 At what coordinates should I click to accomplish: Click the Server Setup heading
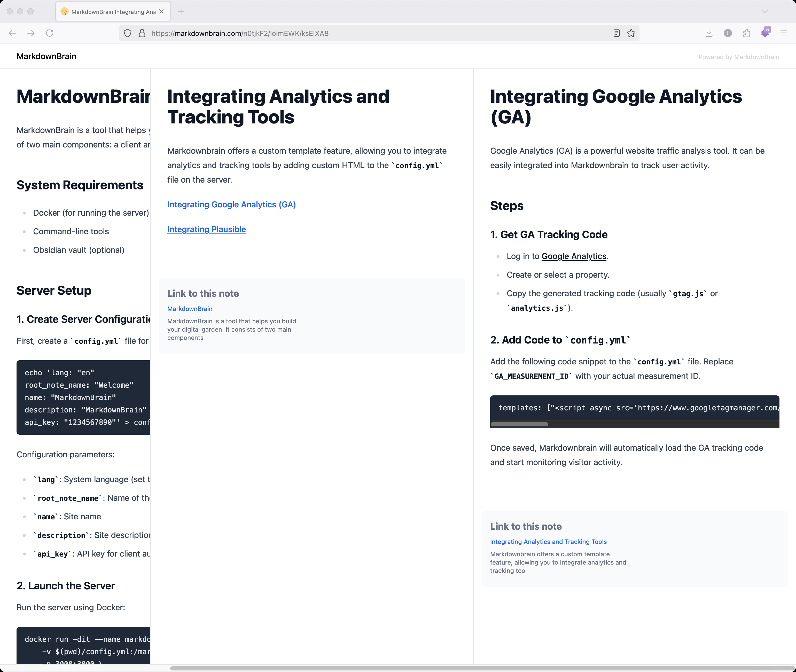point(54,291)
